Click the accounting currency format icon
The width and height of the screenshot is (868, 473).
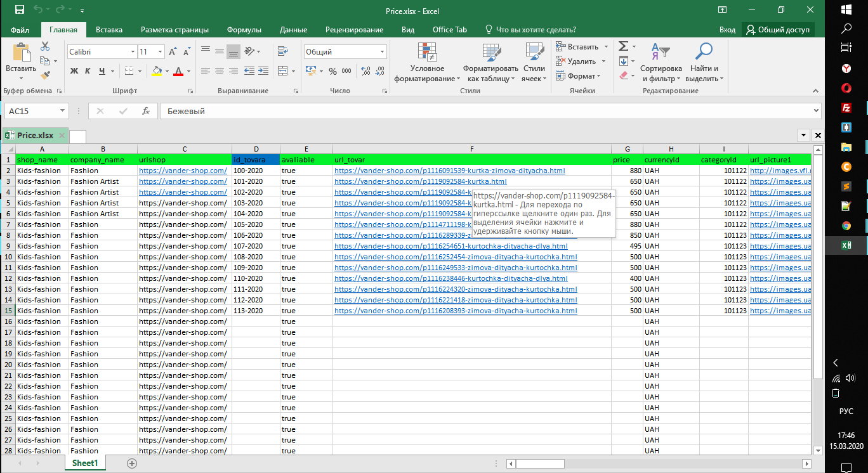[310, 71]
